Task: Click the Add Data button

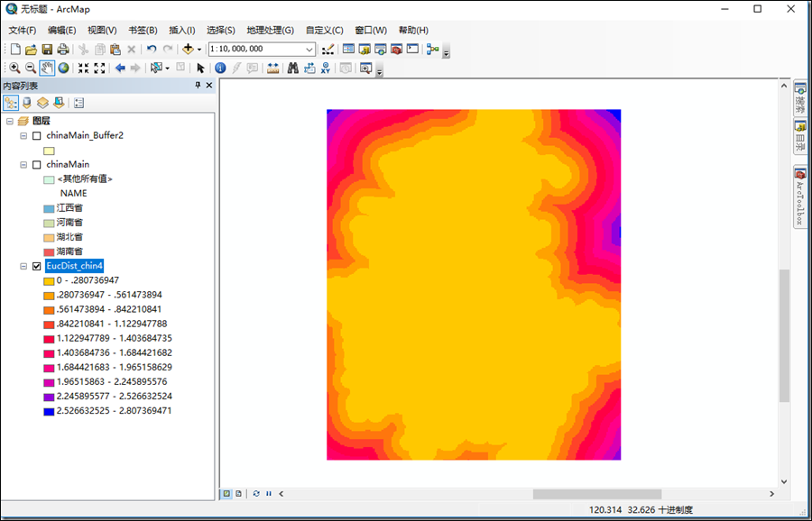Action: tap(188, 49)
